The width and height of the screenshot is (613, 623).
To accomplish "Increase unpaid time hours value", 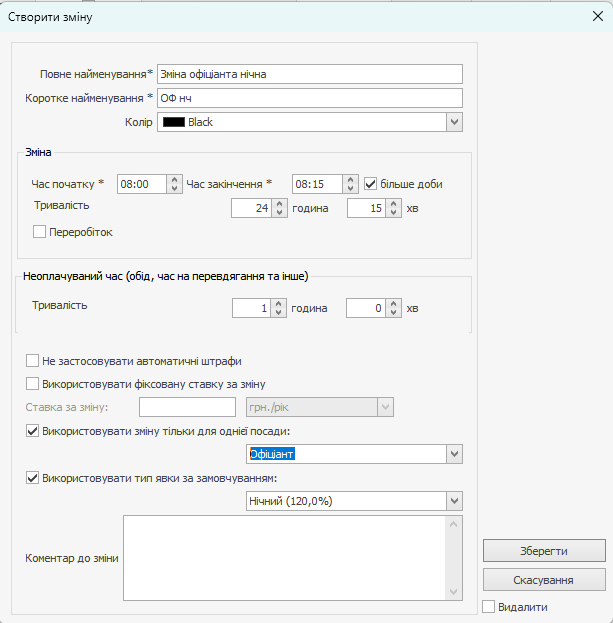I will (279, 304).
